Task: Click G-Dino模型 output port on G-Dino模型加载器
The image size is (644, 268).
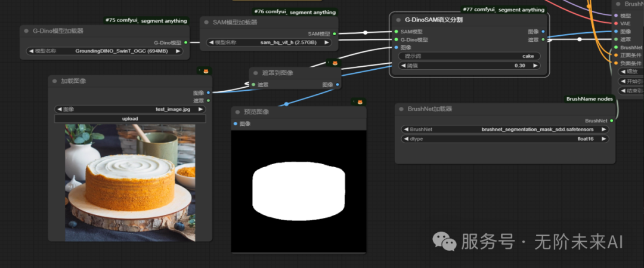Action: tap(185, 42)
